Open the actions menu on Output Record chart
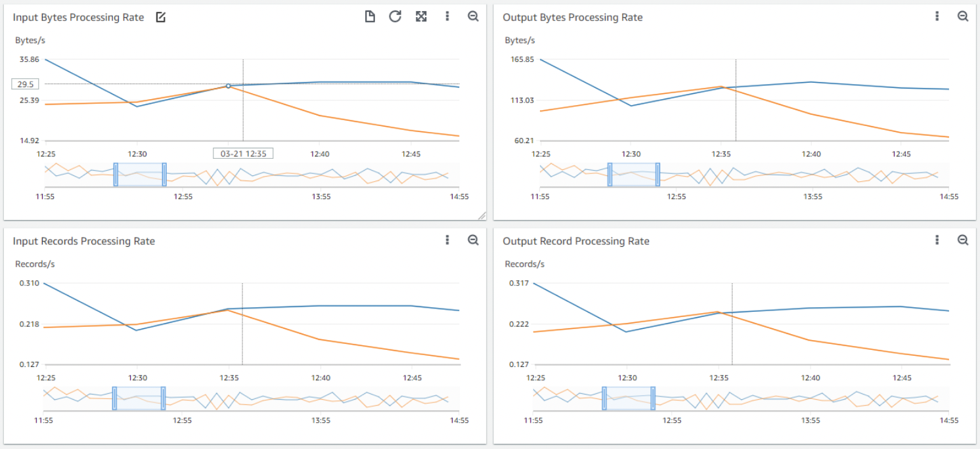 coord(937,240)
